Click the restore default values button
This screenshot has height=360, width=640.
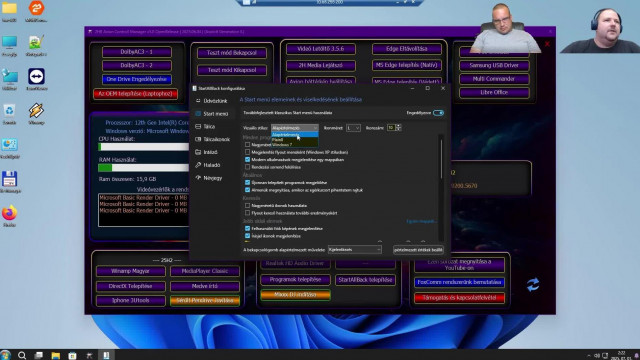418,250
